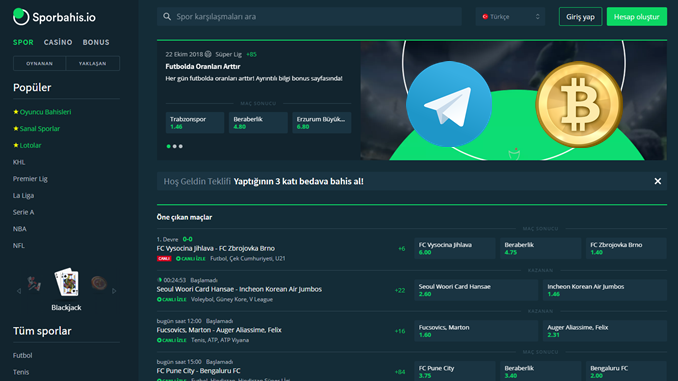Expand +22 markets for Seoul Woori match
Screen dimensions: 678x381
pos(400,290)
